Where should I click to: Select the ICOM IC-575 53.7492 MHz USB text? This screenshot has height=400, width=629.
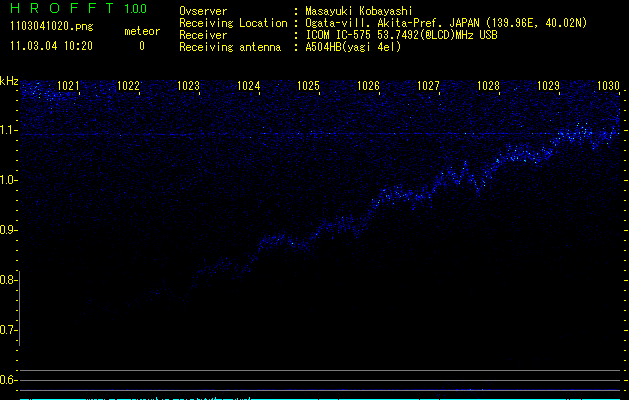point(401,35)
